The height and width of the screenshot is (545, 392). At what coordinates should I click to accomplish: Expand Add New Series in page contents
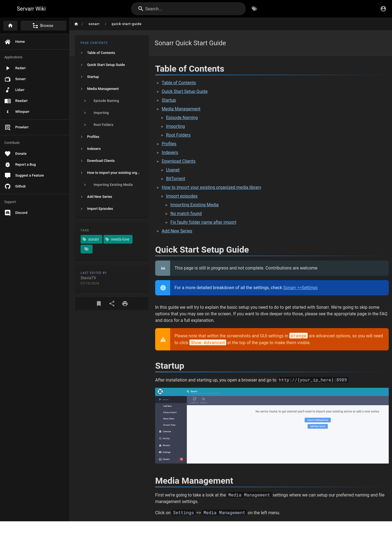[x=82, y=197]
